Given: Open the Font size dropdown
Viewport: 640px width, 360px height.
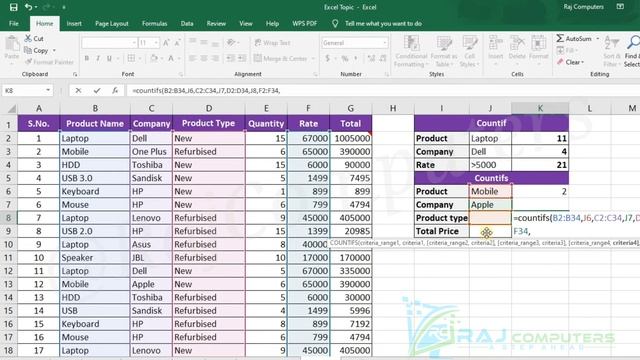Looking at the screenshot, I should [156, 43].
